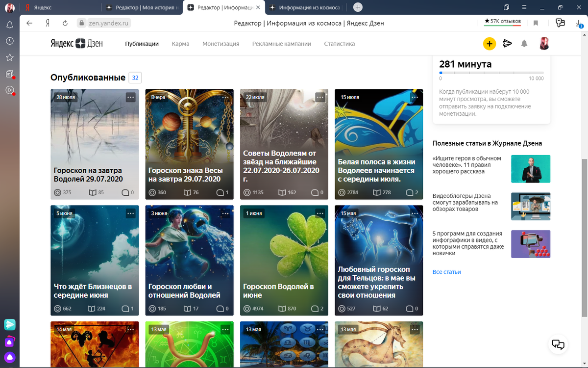Open three-dot menu on 15 мая card

[x=415, y=213]
